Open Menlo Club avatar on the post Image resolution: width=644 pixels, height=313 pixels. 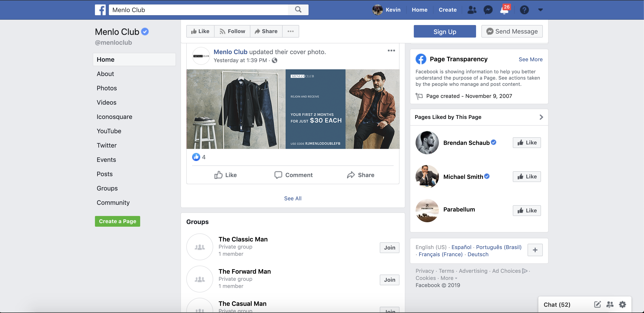201,56
